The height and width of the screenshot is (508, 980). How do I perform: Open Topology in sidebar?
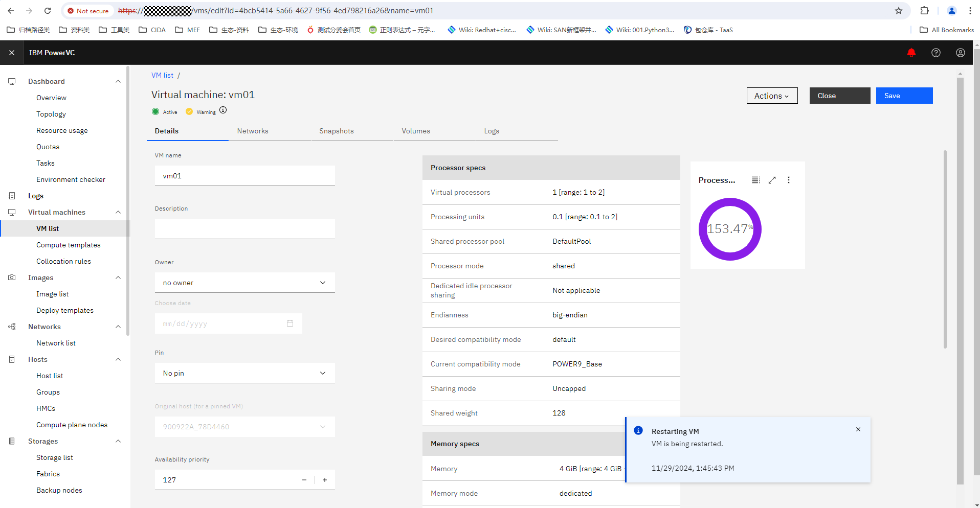click(x=51, y=114)
